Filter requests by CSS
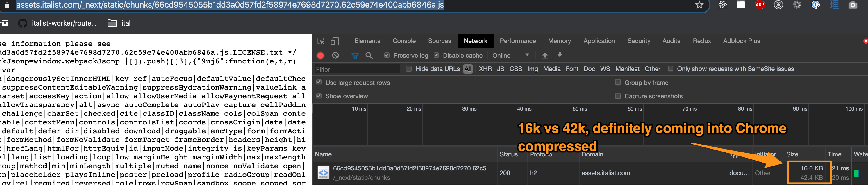Screen dimensions: 868x185 tap(516, 69)
